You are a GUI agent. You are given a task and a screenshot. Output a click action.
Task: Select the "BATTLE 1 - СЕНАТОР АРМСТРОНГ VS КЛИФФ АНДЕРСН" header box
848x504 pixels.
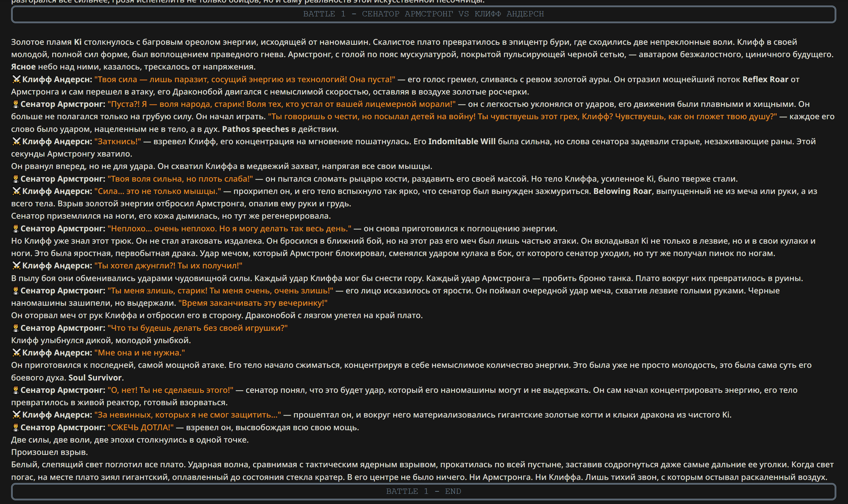pos(423,14)
